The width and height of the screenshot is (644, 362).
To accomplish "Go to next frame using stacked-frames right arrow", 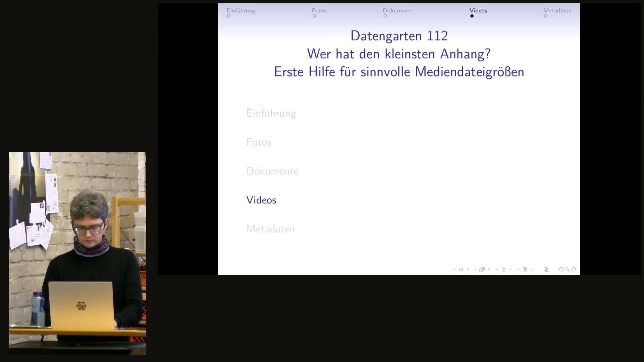I will [x=489, y=269].
